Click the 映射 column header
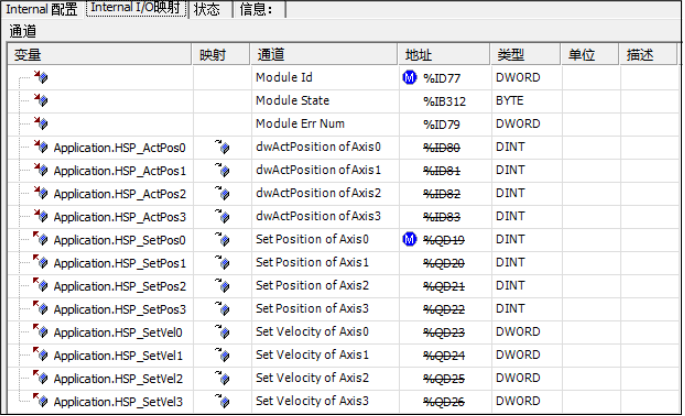This screenshot has height=416, width=685. pyautogui.click(x=221, y=55)
